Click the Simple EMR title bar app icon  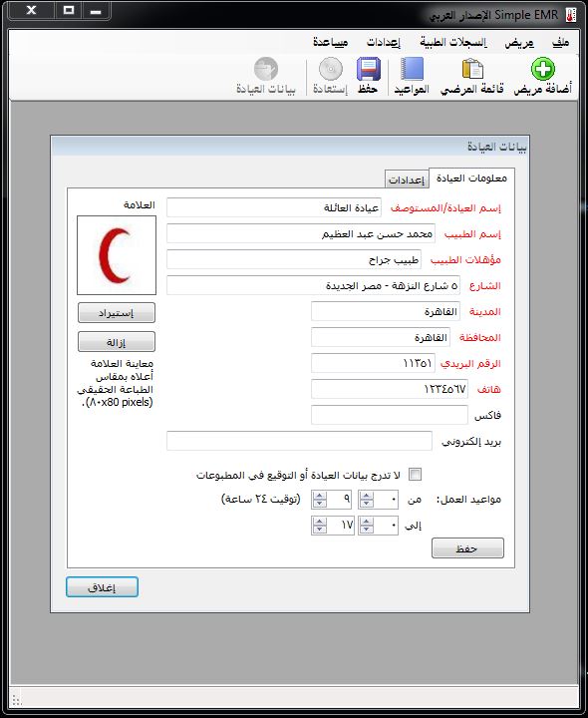(571, 15)
